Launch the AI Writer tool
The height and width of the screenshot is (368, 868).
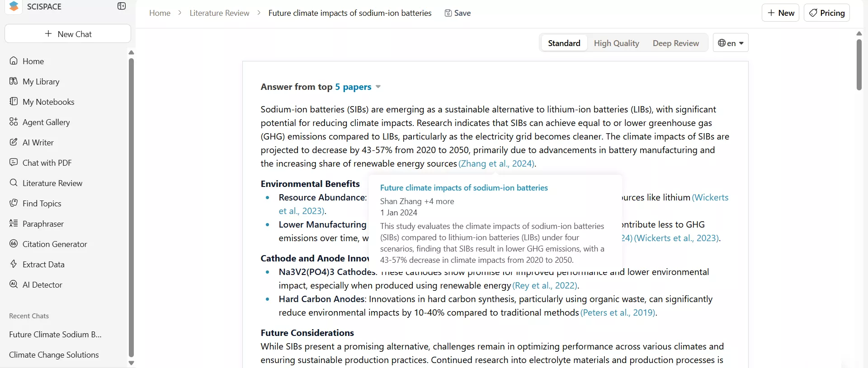coord(38,142)
